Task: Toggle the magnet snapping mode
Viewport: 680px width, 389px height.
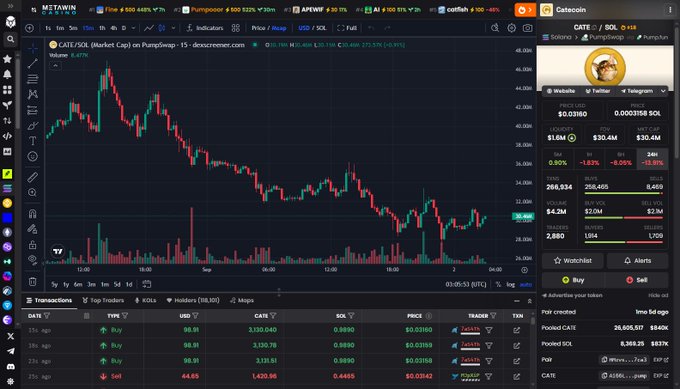Action: pyautogui.click(x=33, y=213)
